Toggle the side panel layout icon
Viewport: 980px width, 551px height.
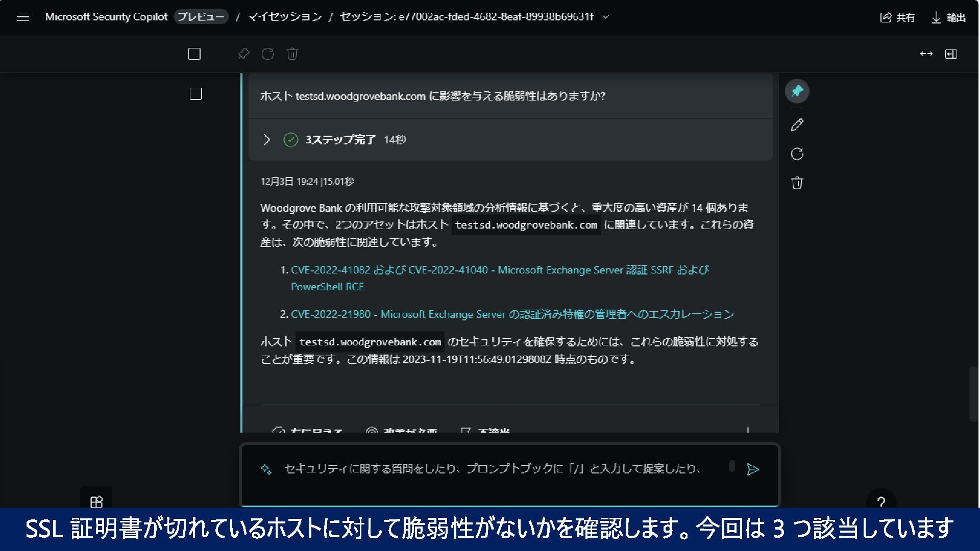pos(951,54)
